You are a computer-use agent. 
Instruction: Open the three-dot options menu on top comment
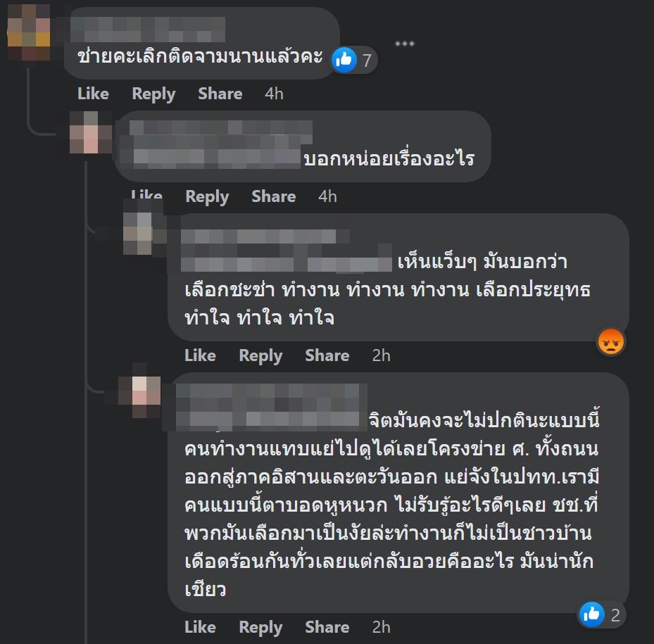(405, 44)
